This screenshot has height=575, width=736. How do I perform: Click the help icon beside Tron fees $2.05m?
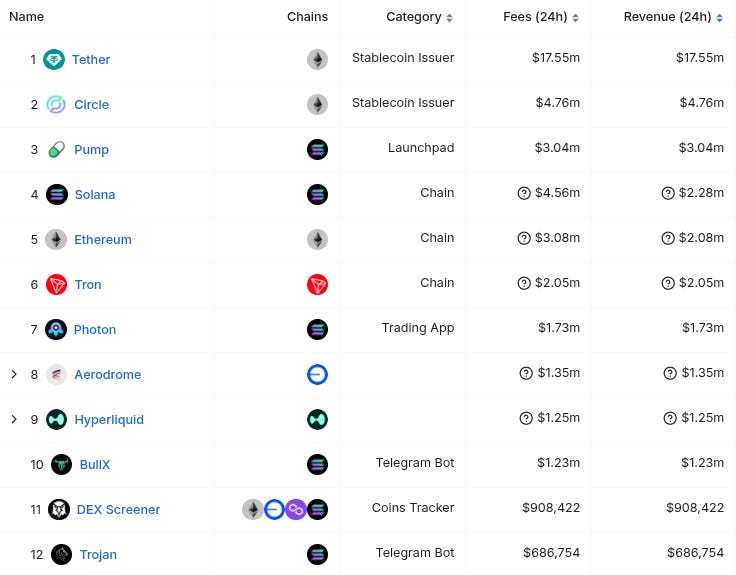click(524, 284)
